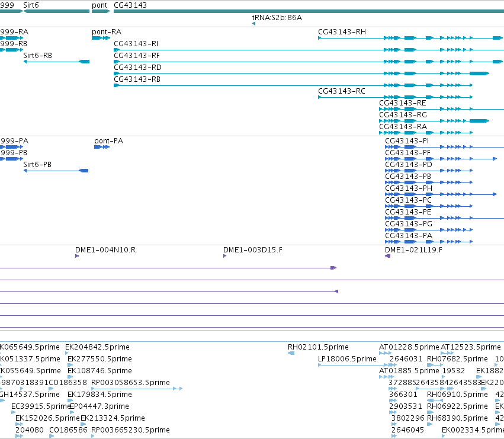Open the Sirt6-RB transcript label
Image resolution: width=504 pixels, height=439 pixels.
pos(37,56)
